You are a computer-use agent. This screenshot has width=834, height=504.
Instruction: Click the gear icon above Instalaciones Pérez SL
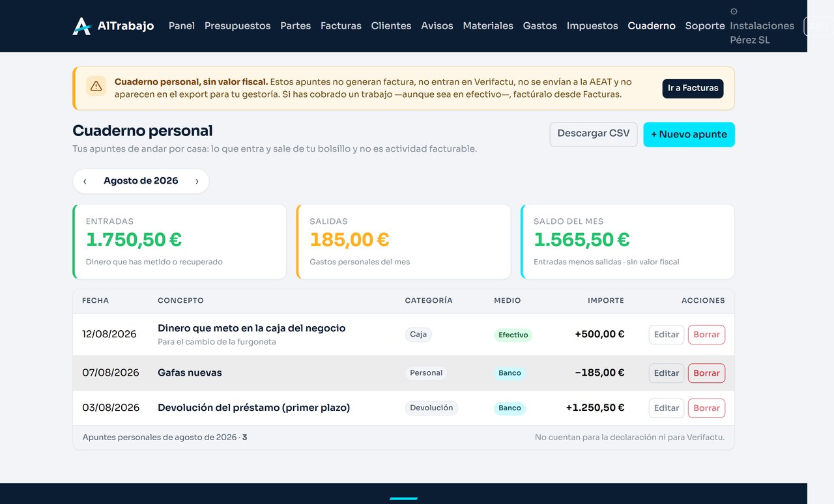tap(734, 12)
